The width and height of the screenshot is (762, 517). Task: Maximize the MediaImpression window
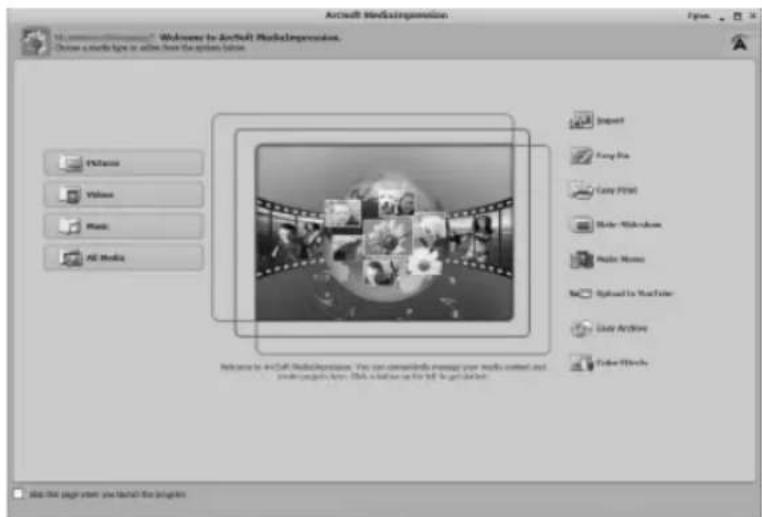[737, 17]
